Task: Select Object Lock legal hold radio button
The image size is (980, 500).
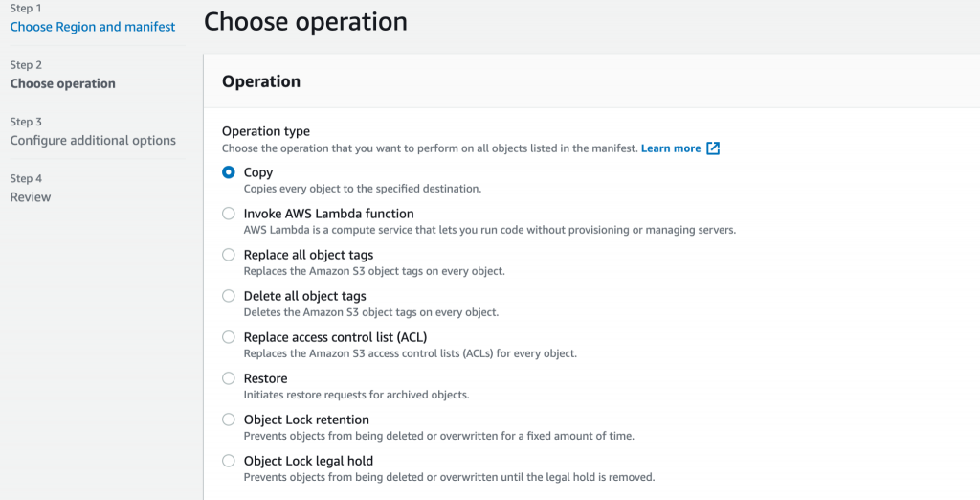Action: coord(229,461)
